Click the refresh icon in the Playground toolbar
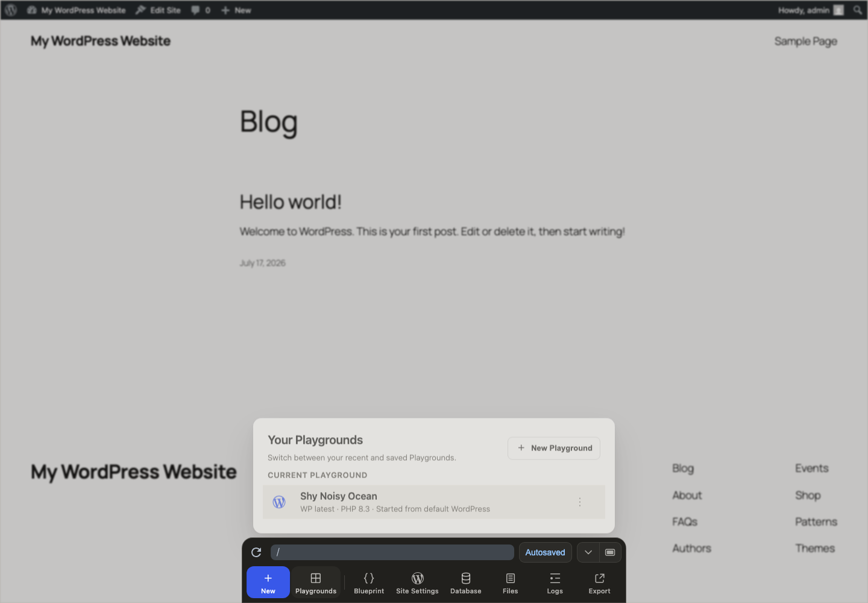This screenshot has height=603, width=868. pos(256,552)
